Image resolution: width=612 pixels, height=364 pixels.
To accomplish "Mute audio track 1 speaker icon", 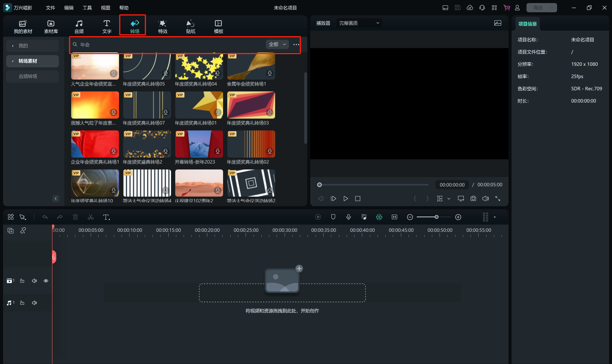I will click(34, 303).
